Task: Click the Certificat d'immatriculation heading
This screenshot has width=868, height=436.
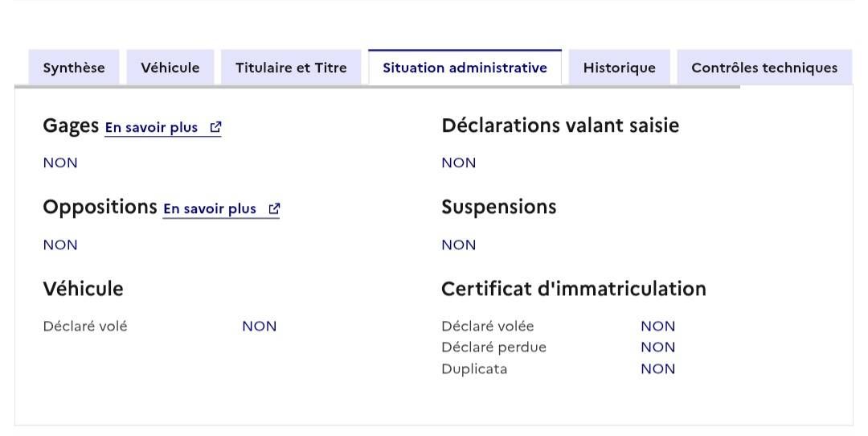Action: click(574, 289)
